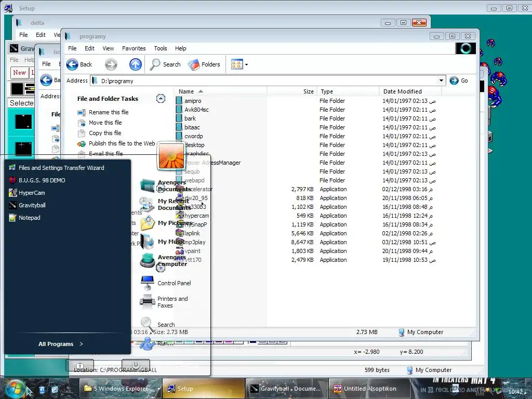The width and height of the screenshot is (532, 399).
Task: Expand My Recent Documents submenu
Action: point(203,204)
